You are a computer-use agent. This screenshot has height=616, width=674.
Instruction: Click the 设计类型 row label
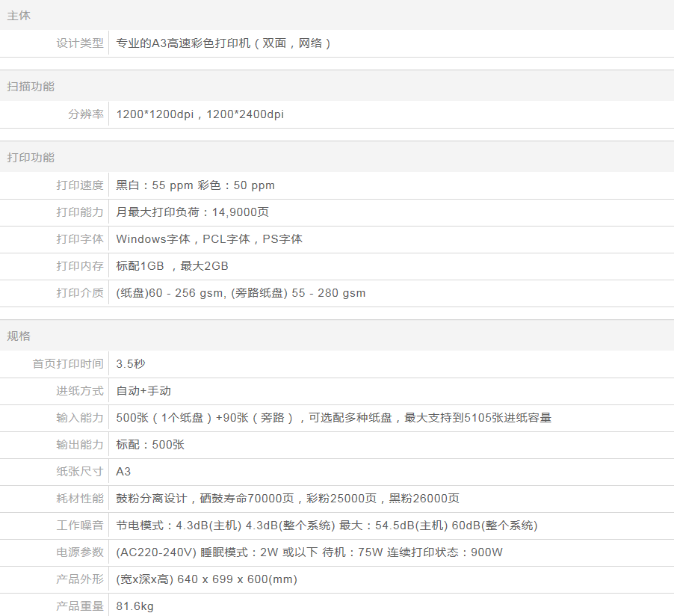click(80, 43)
